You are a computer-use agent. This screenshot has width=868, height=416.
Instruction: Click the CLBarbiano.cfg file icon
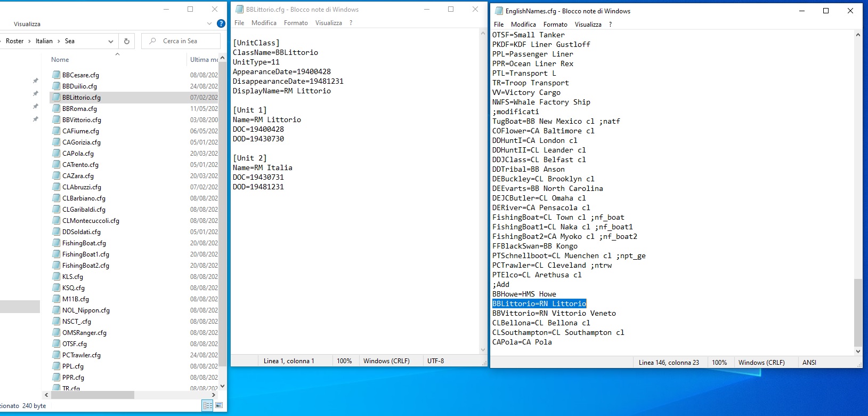pos(56,198)
